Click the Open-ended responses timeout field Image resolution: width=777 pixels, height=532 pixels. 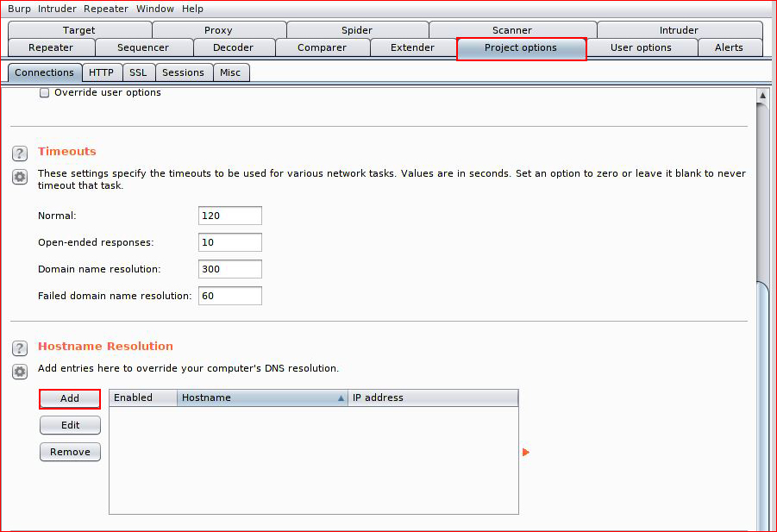pos(230,242)
